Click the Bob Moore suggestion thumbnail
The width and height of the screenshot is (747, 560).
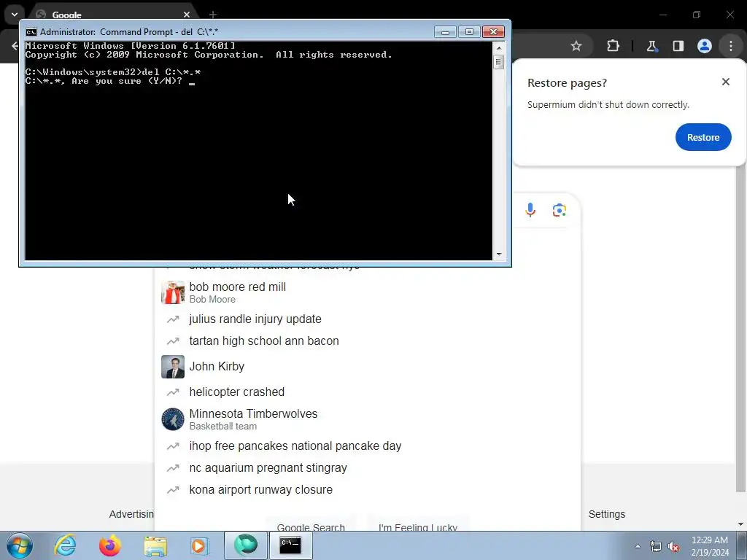point(172,292)
